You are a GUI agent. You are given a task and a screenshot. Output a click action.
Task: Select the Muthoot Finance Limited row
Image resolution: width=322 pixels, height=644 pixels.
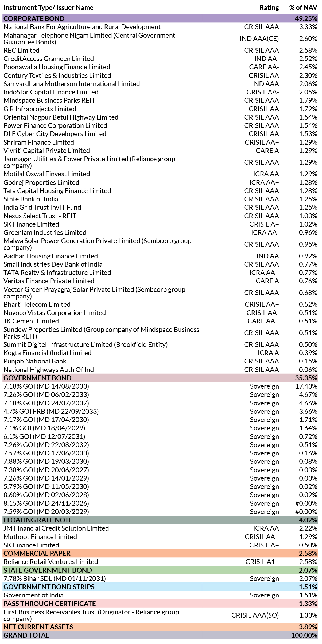tap(160, 537)
